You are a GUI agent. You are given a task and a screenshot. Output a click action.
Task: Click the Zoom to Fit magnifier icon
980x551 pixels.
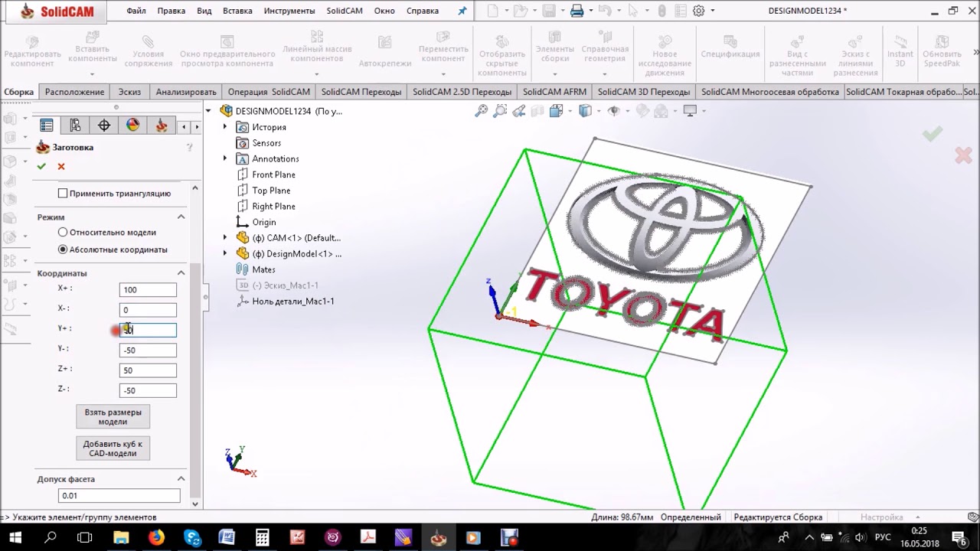[482, 111]
